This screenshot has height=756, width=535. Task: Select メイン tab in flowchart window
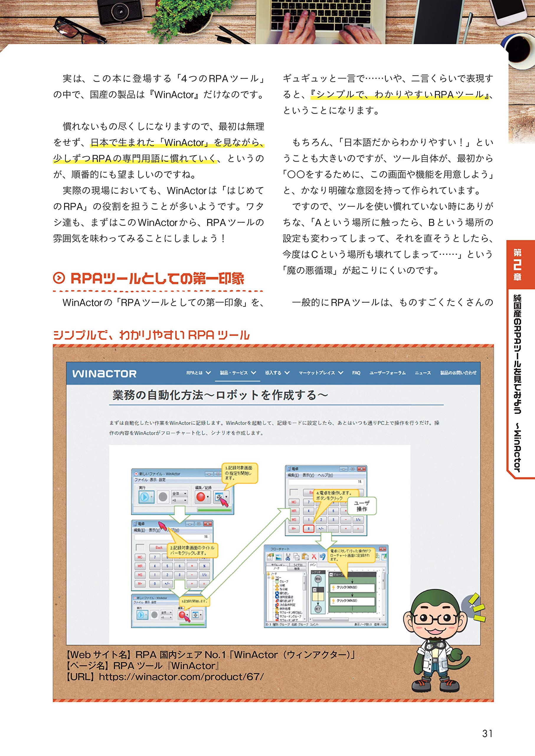pyautogui.click(x=313, y=565)
